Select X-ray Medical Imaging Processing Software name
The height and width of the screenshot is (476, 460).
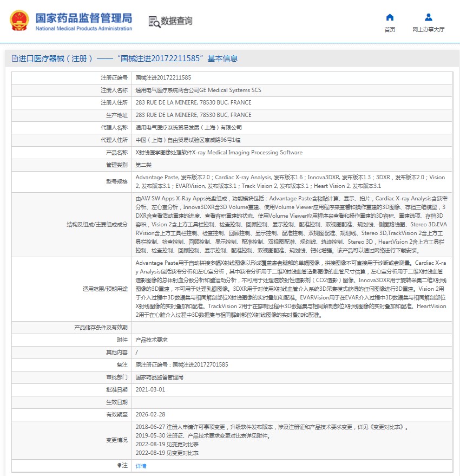(x=219, y=152)
